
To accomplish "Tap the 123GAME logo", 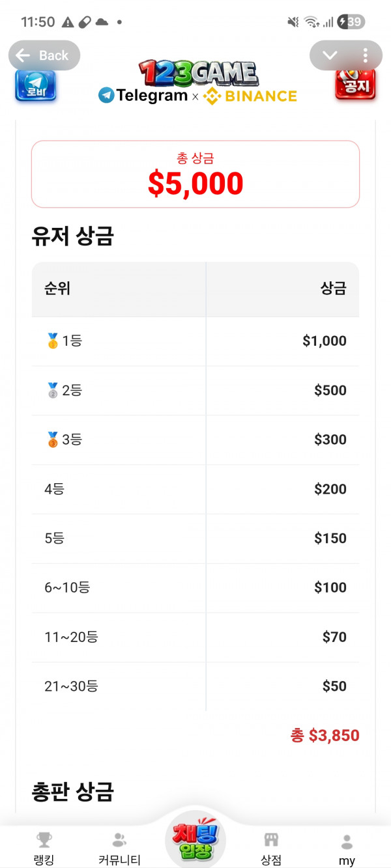I will coord(197,74).
